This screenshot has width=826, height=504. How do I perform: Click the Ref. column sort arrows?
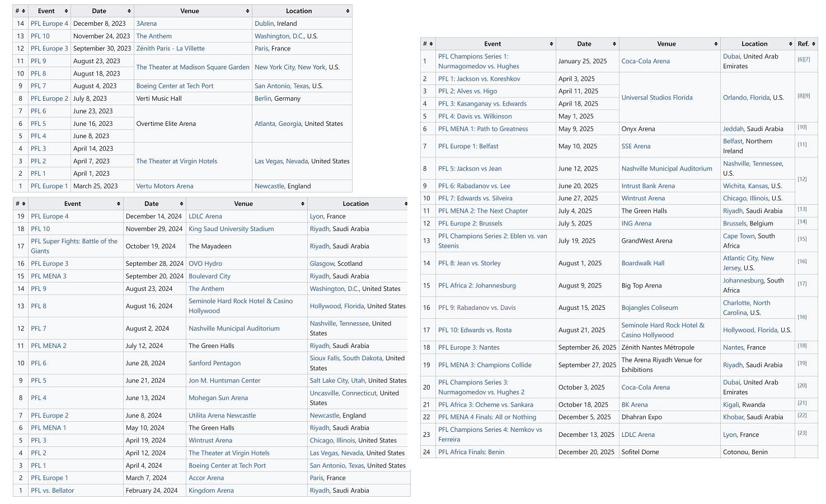point(813,44)
